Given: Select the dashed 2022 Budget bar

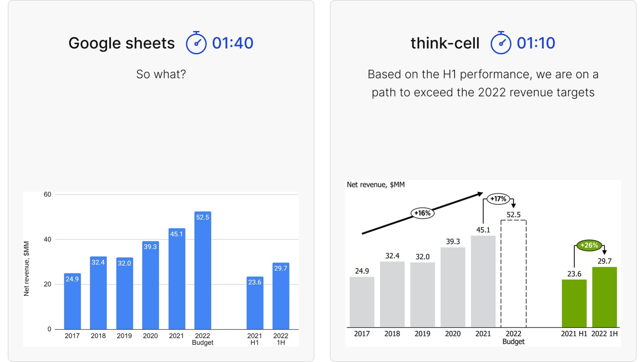Looking at the screenshot, I should [x=513, y=273].
